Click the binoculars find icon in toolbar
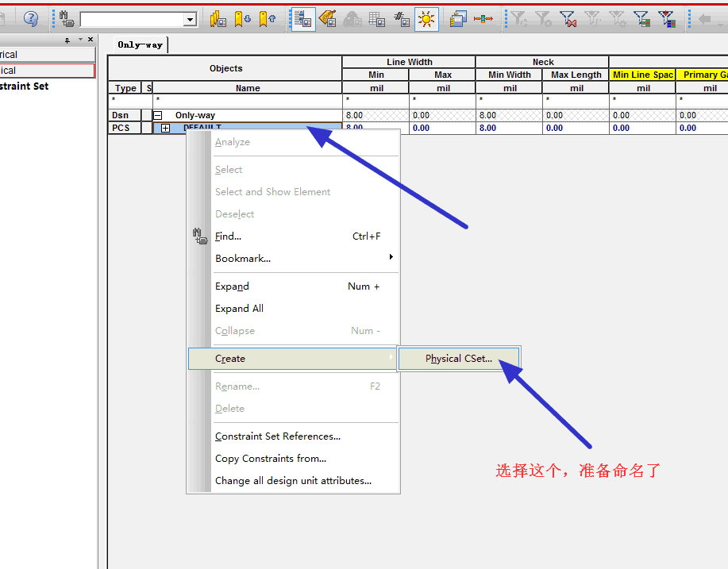Image resolution: width=728 pixels, height=569 pixels. [67, 19]
